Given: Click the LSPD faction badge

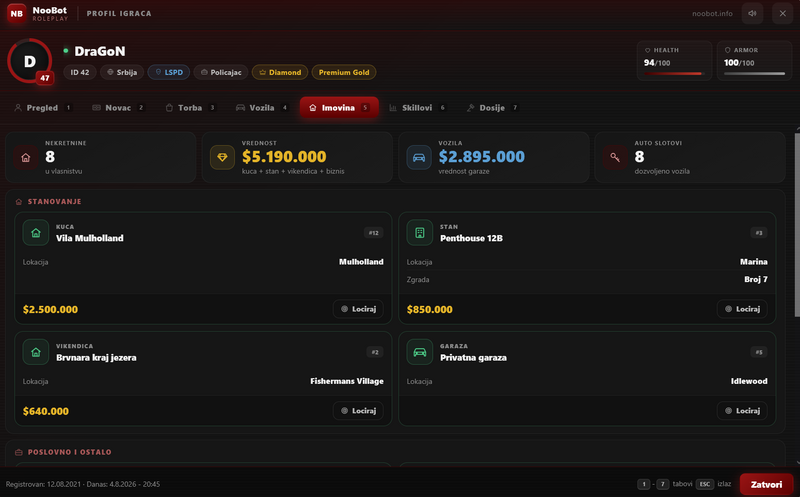Looking at the screenshot, I should pos(169,72).
